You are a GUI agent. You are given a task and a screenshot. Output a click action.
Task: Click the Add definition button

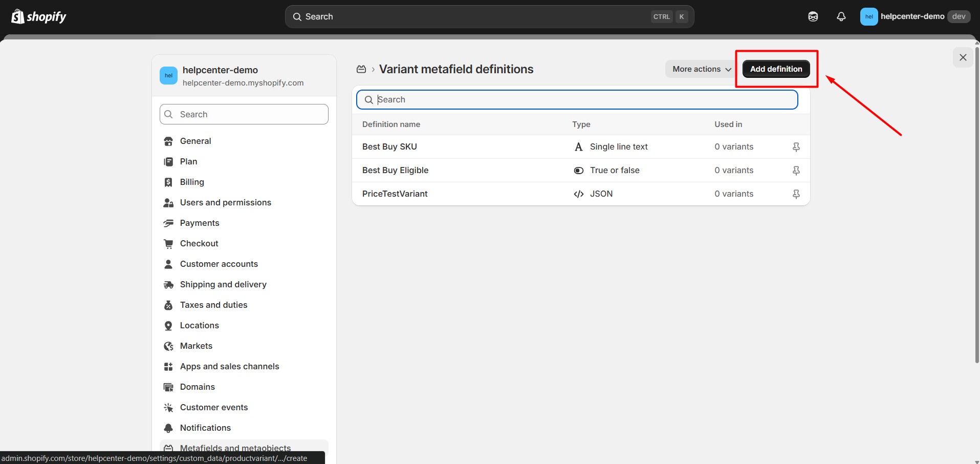tap(776, 69)
